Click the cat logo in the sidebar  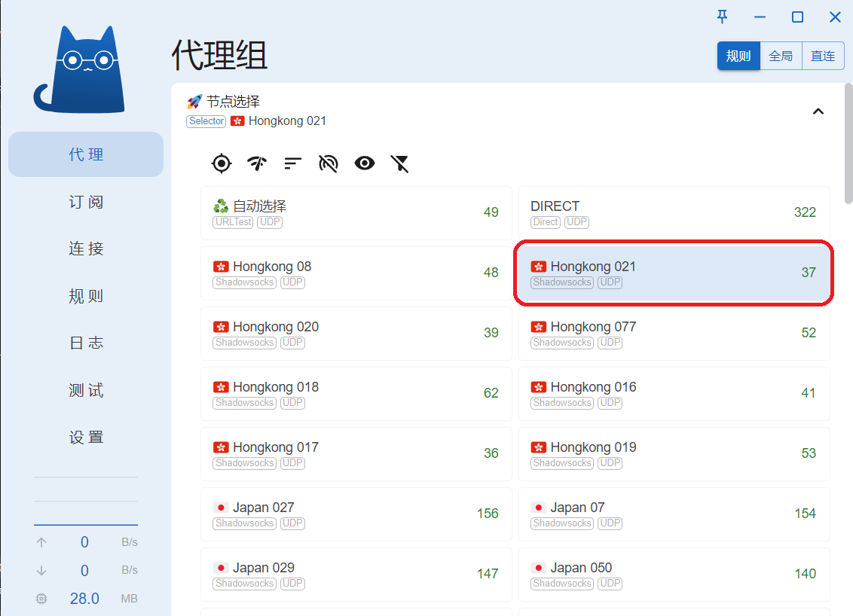click(x=79, y=70)
